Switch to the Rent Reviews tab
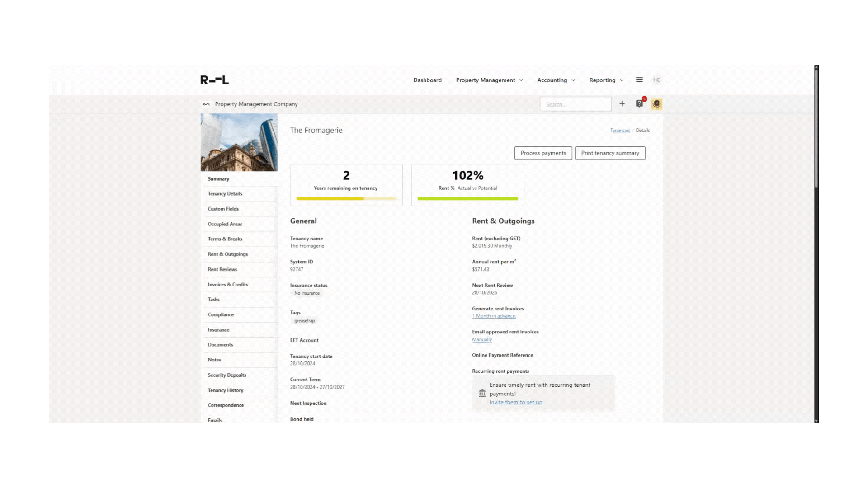The width and height of the screenshot is (868, 488). [x=222, y=269]
